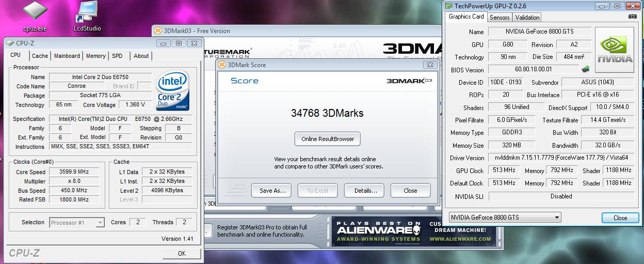Viewport: 644px width, 264px height.
Task: Switch to the Mainboard tab in CPU-Z
Action: click(x=67, y=56)
